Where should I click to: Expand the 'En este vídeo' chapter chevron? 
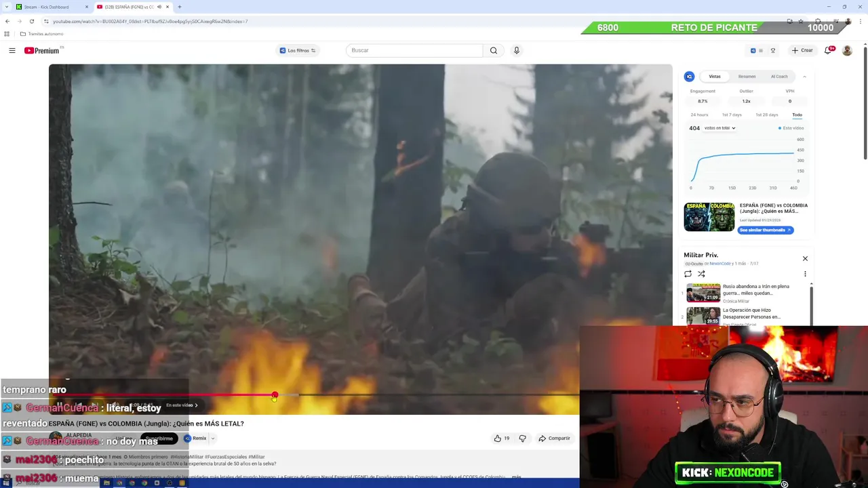click(x=196, y=405)
